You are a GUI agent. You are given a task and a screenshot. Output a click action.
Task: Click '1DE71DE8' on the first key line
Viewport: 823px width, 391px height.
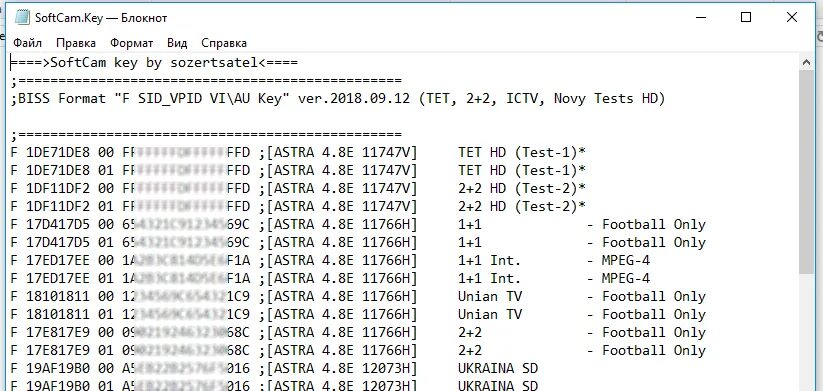58,153
